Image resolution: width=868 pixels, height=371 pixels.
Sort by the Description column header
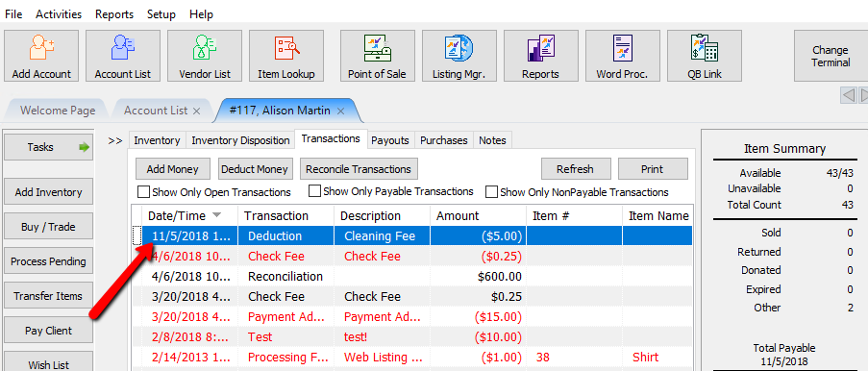pyautogui.click(x=382, y=215)
